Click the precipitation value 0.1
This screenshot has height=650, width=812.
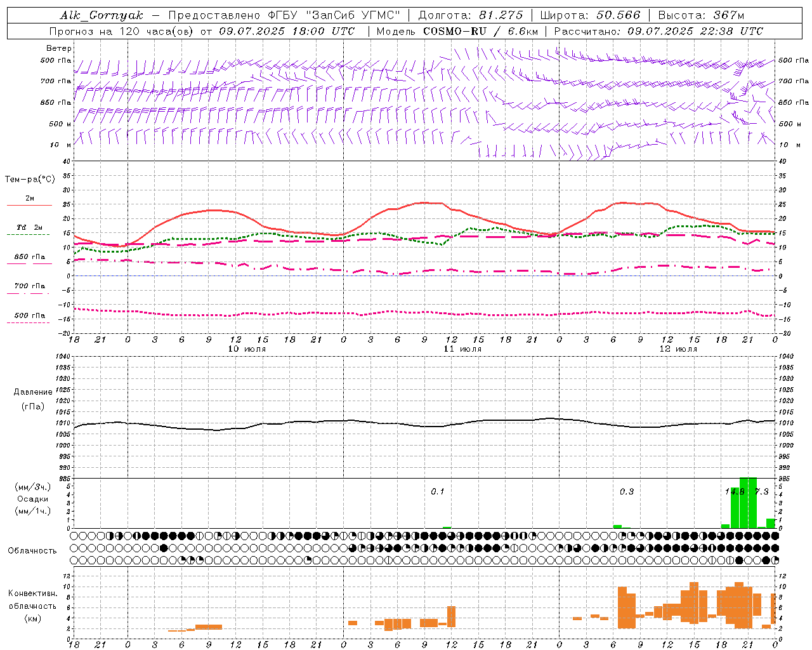click(x=438, y=492)
